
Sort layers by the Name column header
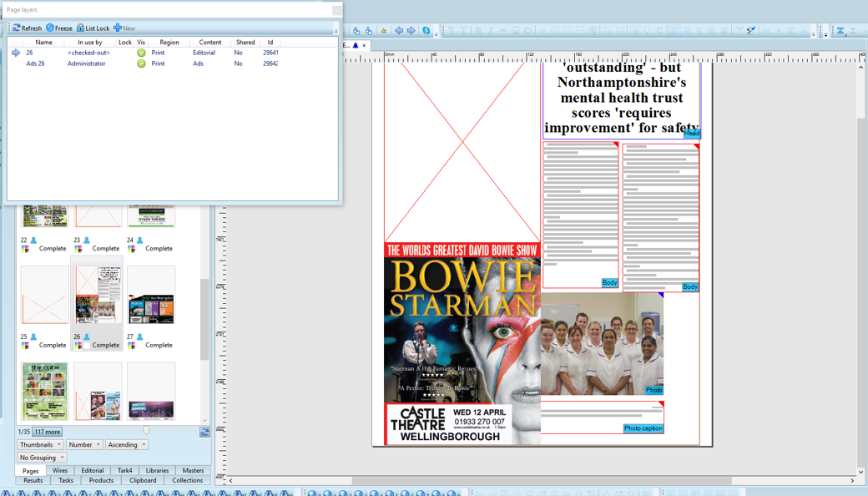pyautogui.click(x=43, y=42)
